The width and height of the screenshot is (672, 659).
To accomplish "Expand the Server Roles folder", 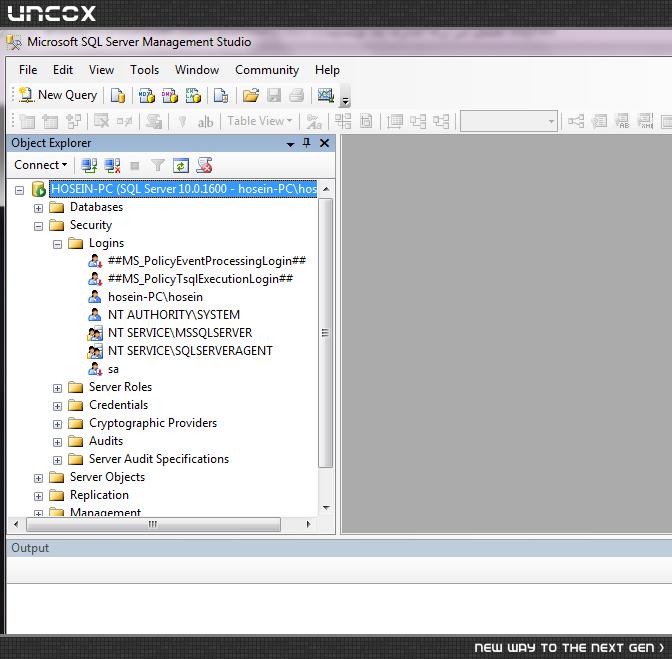I will tap(57, 388).
